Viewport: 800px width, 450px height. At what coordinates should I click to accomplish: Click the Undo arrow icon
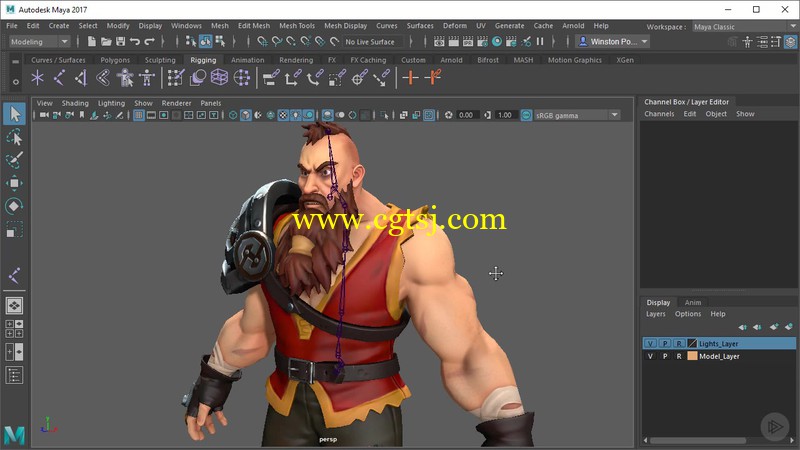pyautogui.click(x=135, y=42)
